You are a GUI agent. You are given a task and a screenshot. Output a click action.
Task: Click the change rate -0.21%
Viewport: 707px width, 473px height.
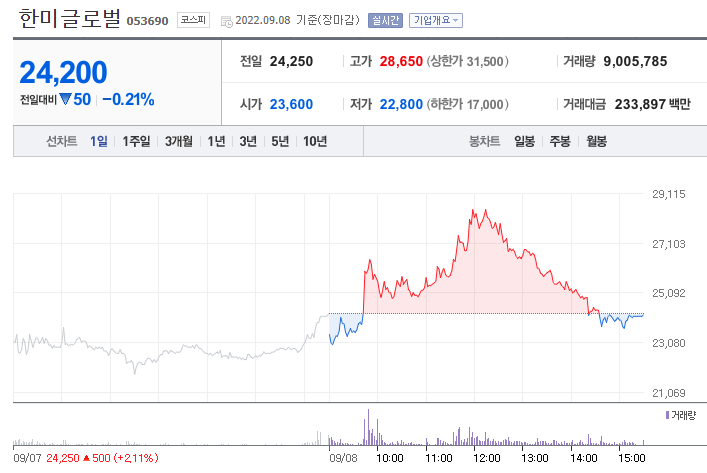tap(129, 99)
